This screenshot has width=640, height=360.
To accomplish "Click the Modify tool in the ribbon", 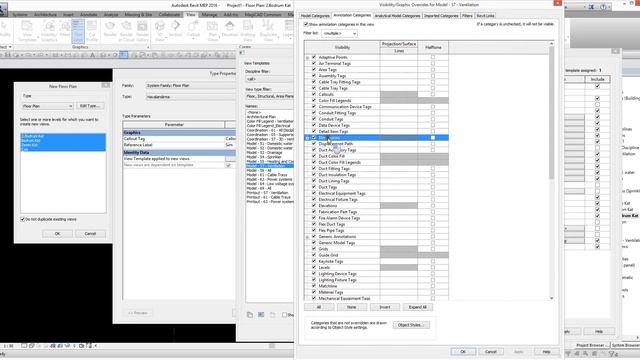I will click(4, 29).
